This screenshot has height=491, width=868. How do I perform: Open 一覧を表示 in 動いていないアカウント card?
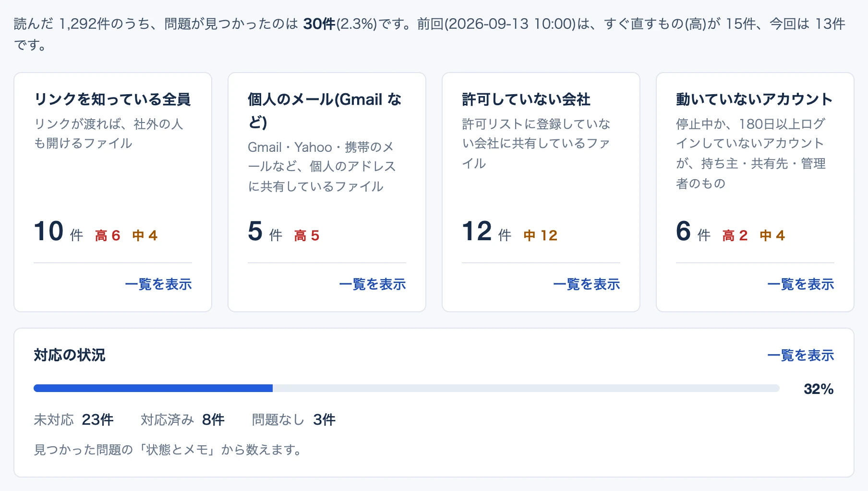tap(800, 284)
